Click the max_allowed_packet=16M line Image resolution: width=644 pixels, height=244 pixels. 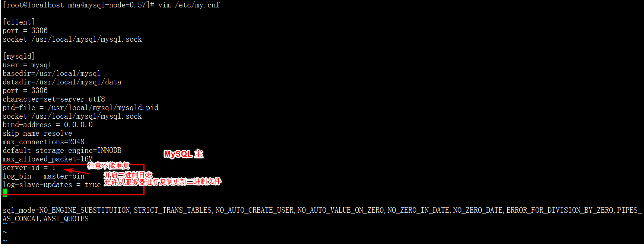[48, 159]
